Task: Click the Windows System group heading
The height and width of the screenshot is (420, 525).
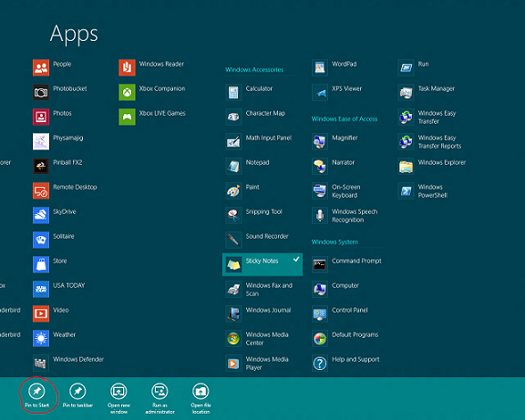Action: pyautogui.click(x=335, y=242)
